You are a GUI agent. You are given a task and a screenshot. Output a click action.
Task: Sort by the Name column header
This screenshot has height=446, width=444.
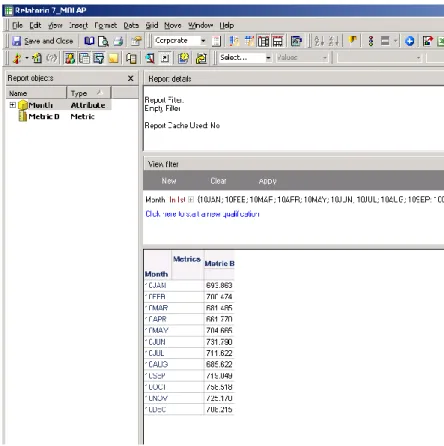36,93
